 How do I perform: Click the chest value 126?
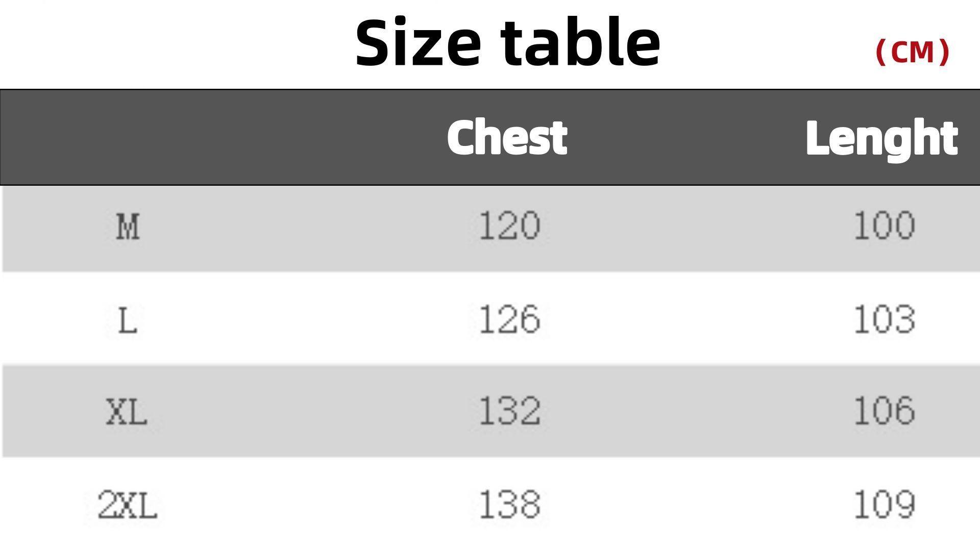click(509, 320)
